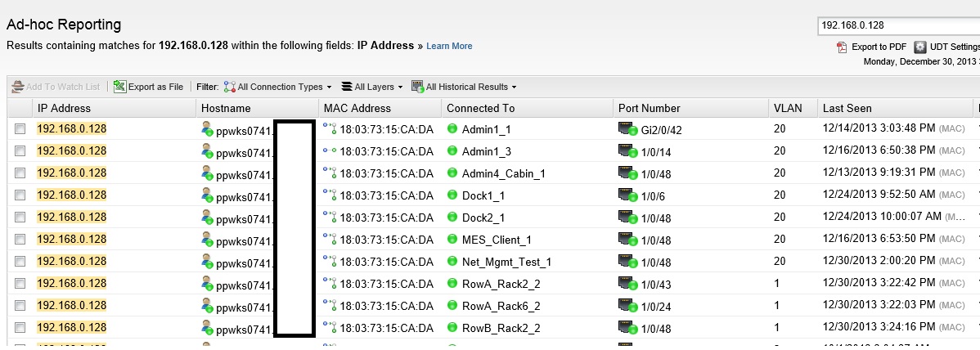Check the box for Admin1_3 row
This screenshot has width=980, height=350.
click(20, 151)
